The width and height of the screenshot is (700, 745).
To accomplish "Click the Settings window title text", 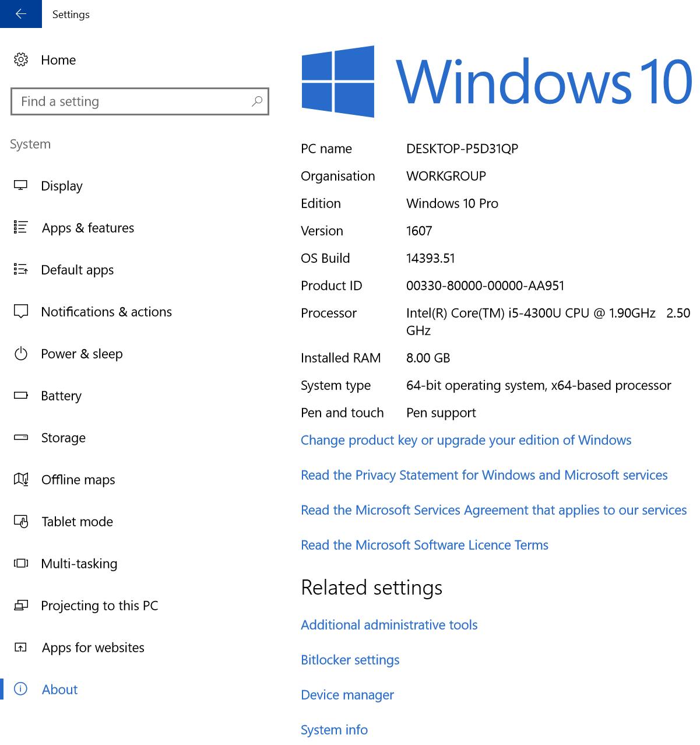I will coord(71,15).
